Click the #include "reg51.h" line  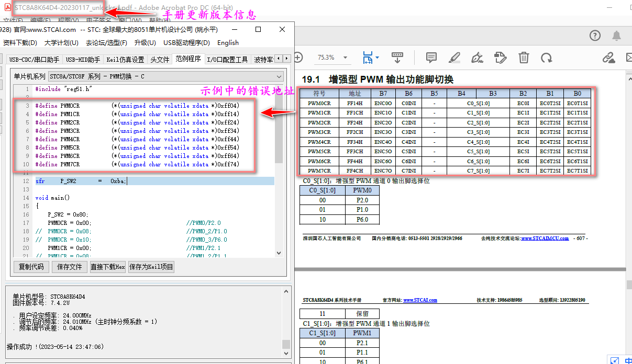[x=63, y=89]
